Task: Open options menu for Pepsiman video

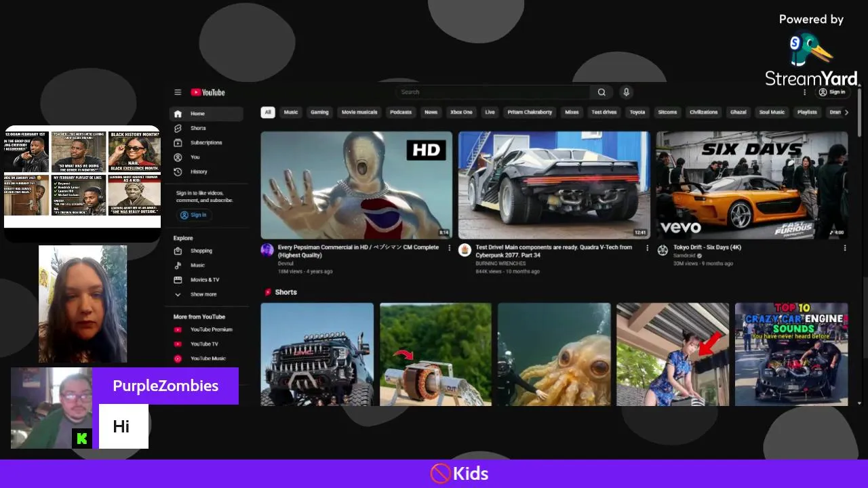Action: (449, 248)
